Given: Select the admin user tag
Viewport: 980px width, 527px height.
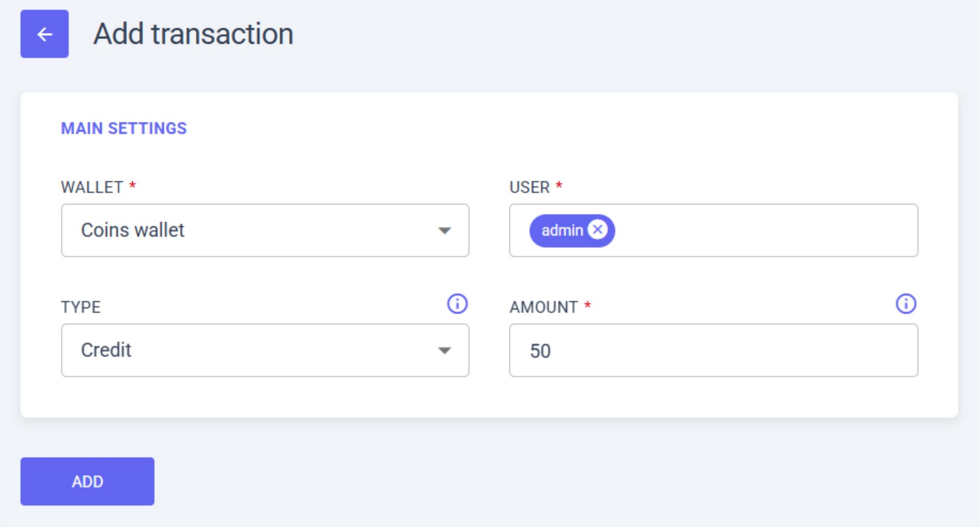Looking at the screenshot, I should [x=561, y=231].
